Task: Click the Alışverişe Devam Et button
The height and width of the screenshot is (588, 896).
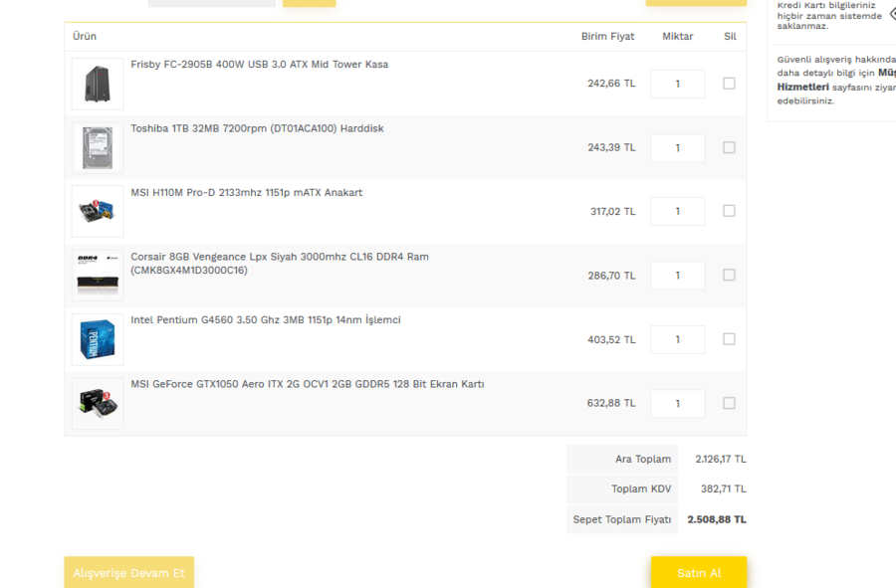Action: (129, 573)
